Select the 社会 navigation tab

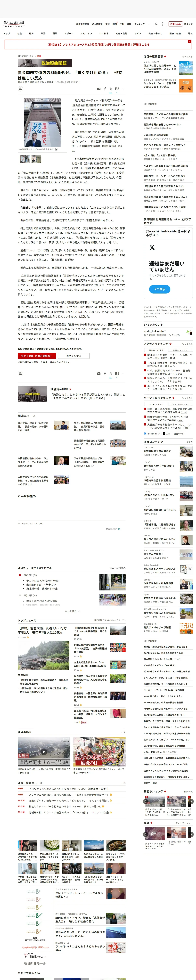click(19, 33)
